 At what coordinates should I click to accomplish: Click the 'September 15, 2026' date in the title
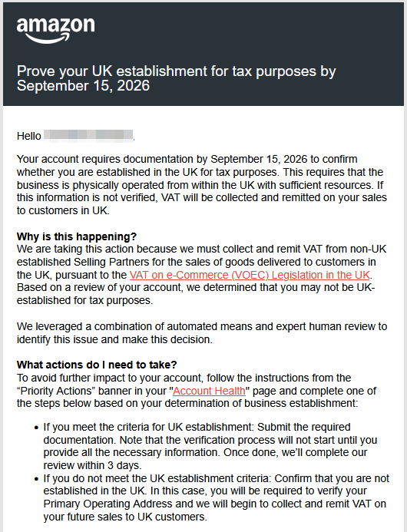(x=83, y=86)
